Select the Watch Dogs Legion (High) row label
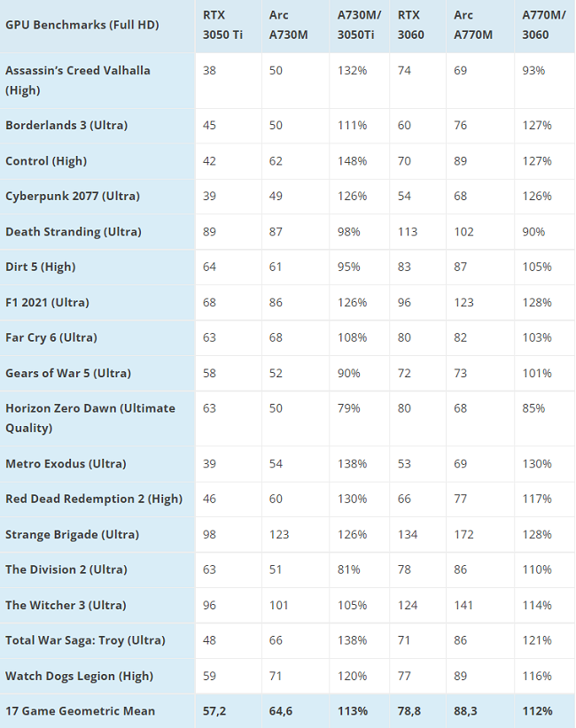The width and height of the screenshot is (576, 728). point(79,676)
